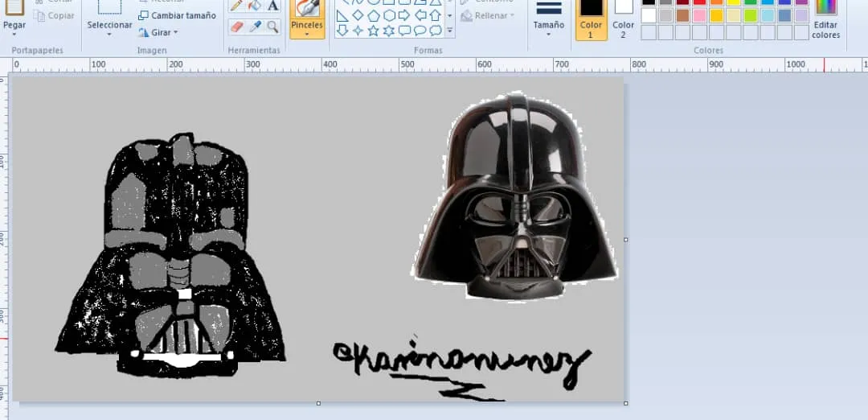Click the Pegar clipboard icon
Viewport: 868px width, 420px height.
point(14,6)
